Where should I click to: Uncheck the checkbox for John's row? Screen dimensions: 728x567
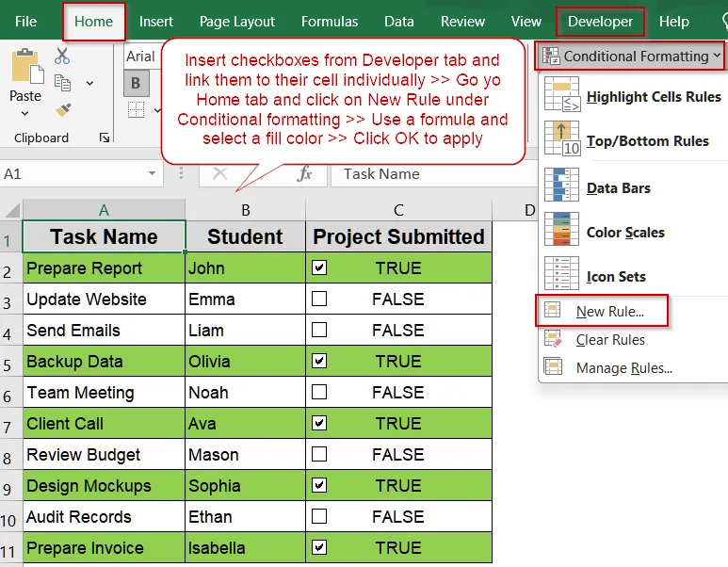[x=319, y=267]
